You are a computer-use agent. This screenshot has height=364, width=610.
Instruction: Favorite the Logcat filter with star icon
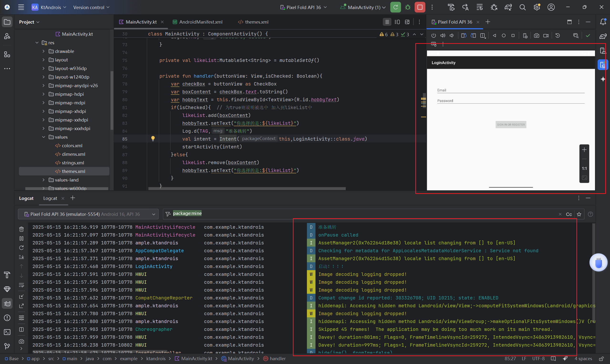coord(579,214)
